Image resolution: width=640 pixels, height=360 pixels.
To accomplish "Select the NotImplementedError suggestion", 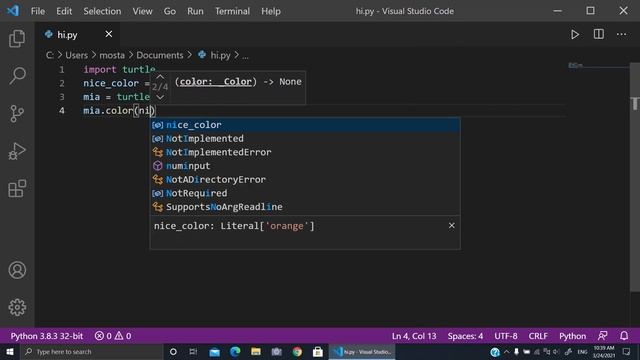I will pos(305,152).
